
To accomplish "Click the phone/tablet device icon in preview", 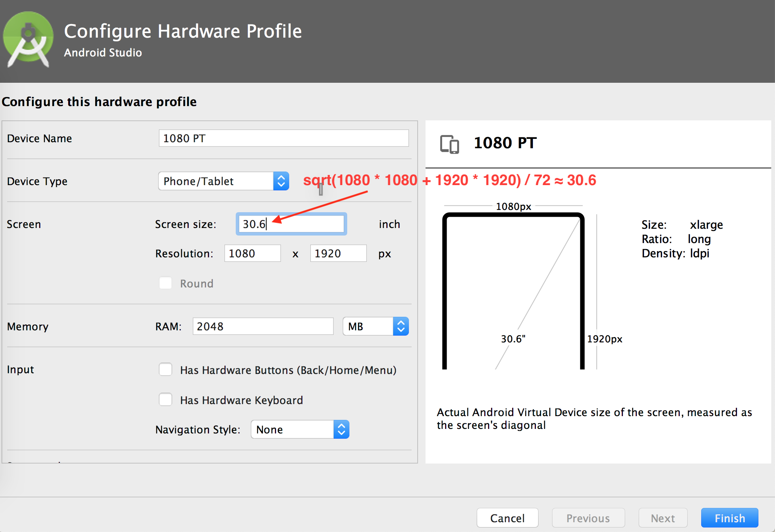I will 450,144.
